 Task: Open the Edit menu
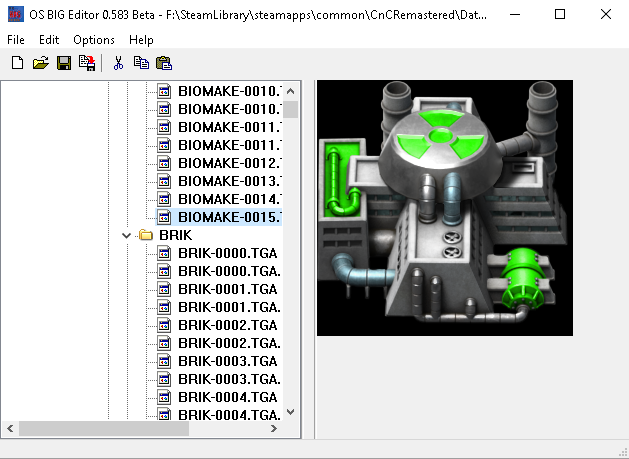(49, 40)
